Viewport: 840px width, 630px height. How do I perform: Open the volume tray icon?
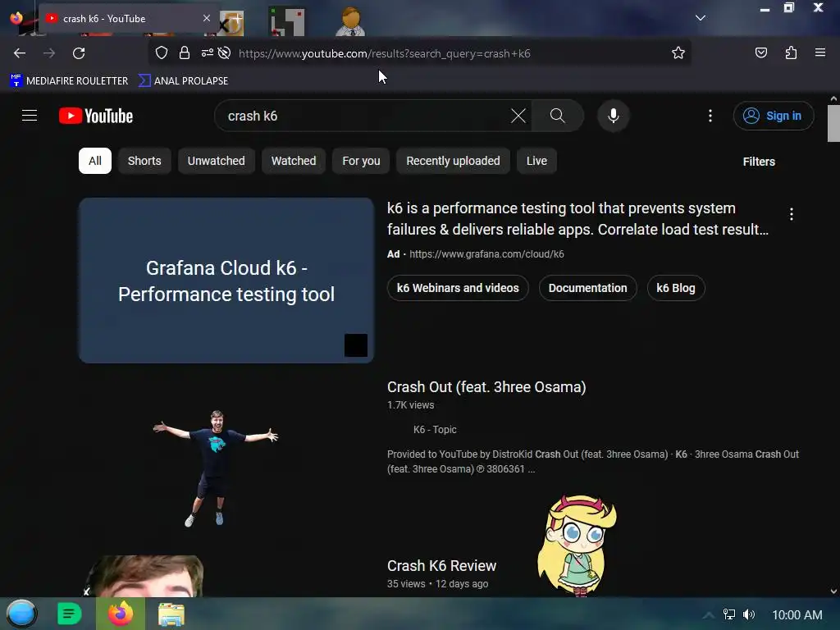coord(749,614)
